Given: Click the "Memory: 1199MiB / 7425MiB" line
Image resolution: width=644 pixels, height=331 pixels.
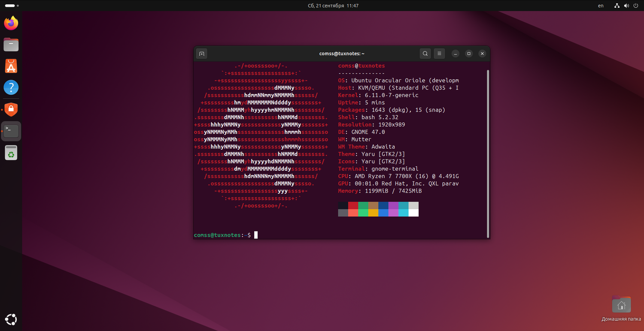Looking at the screenshot, I should 380,191.
